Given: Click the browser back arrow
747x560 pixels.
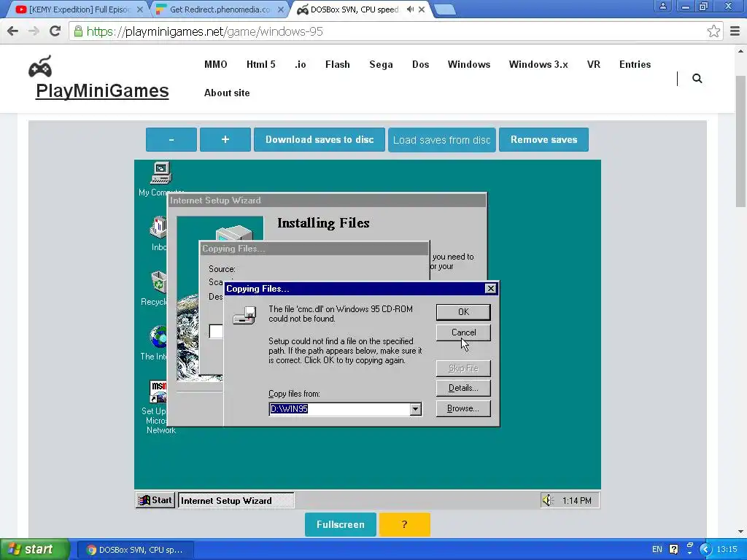Looking at the screenshot, I should (13, 31).
